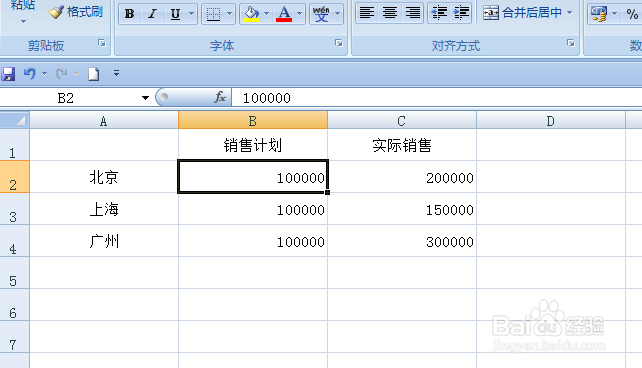
Task: Increase indent
Action: point(461,13)
